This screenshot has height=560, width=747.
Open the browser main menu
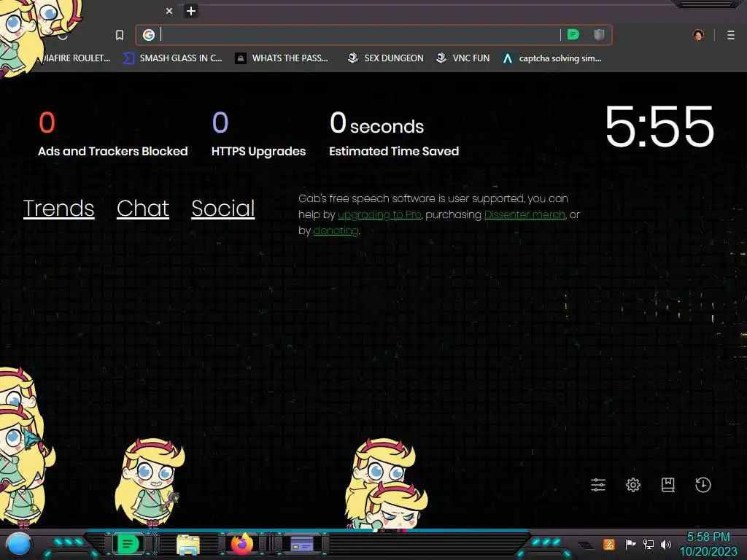click(x=731, y=35)
